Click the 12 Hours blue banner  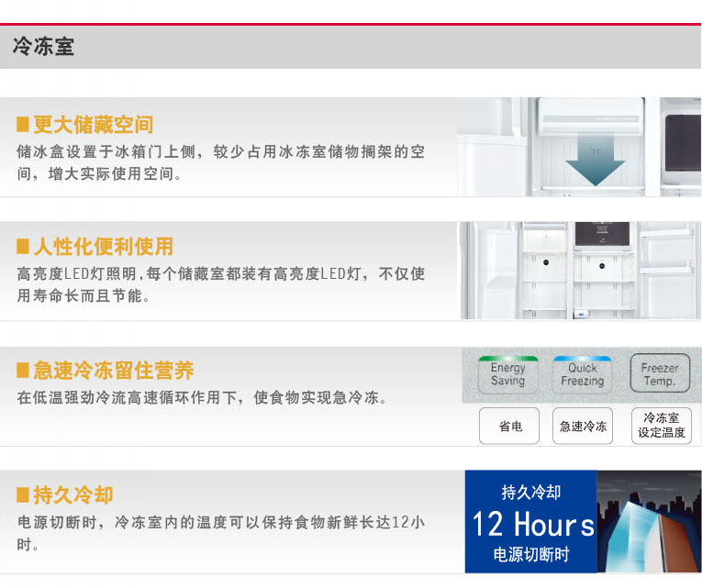click(531, 522)
